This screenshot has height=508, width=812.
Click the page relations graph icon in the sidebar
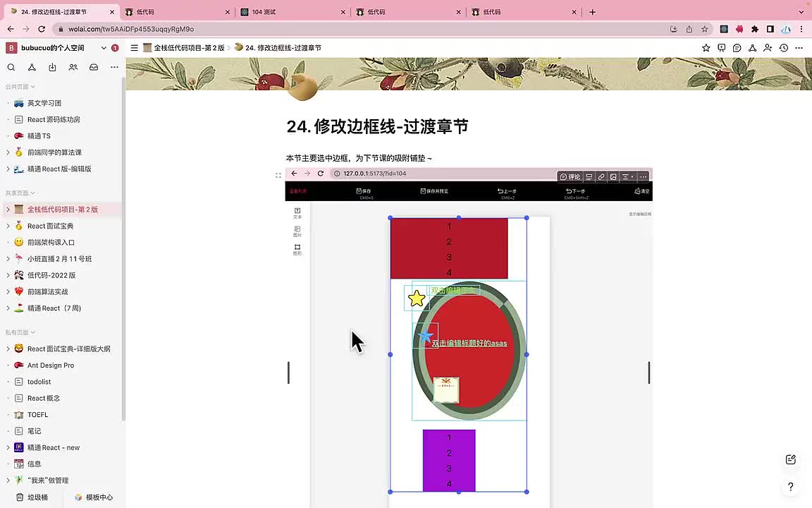pyautogui.click(x=32, y=68)
